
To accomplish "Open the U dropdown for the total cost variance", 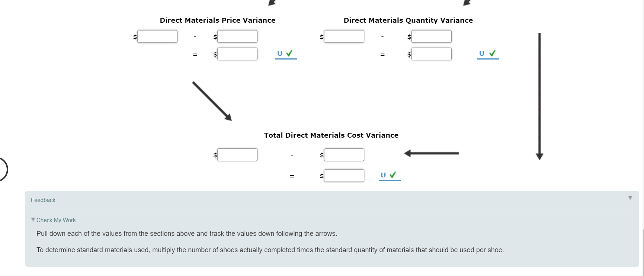I will coord(383,174).
